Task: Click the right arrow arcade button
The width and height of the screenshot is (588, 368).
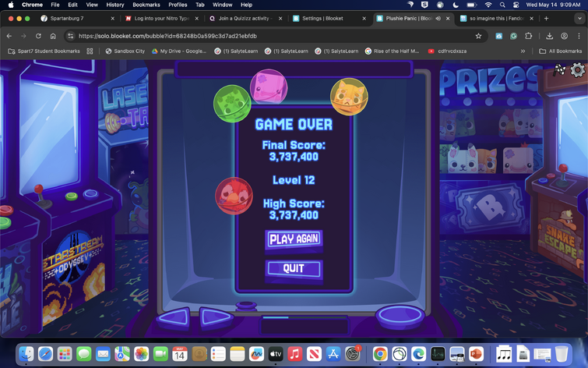Action: 216,317
